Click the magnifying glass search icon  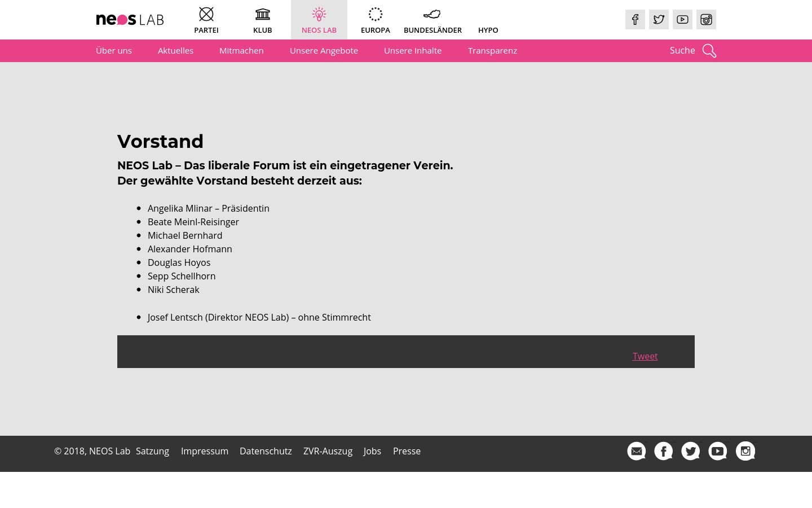click(709, 51)
